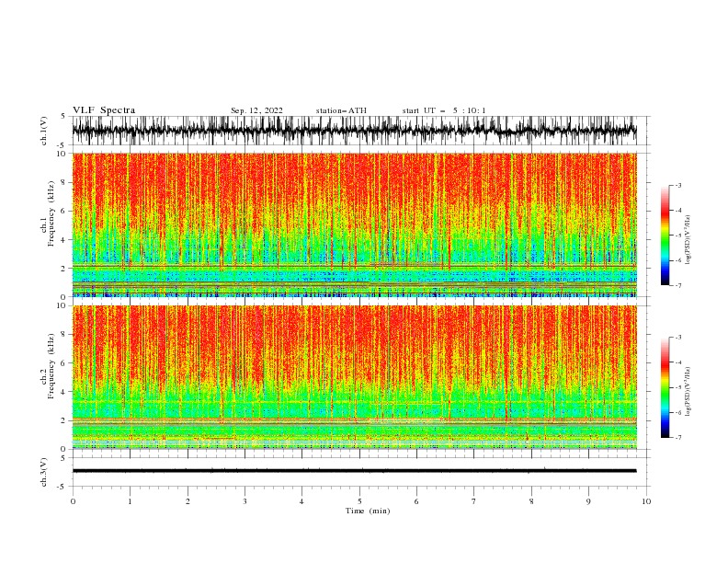The width and height of the screenshot is (728, 563).
Task: Click the "-3" tick on ch.1 colorbar
Action: pos(677,185)
